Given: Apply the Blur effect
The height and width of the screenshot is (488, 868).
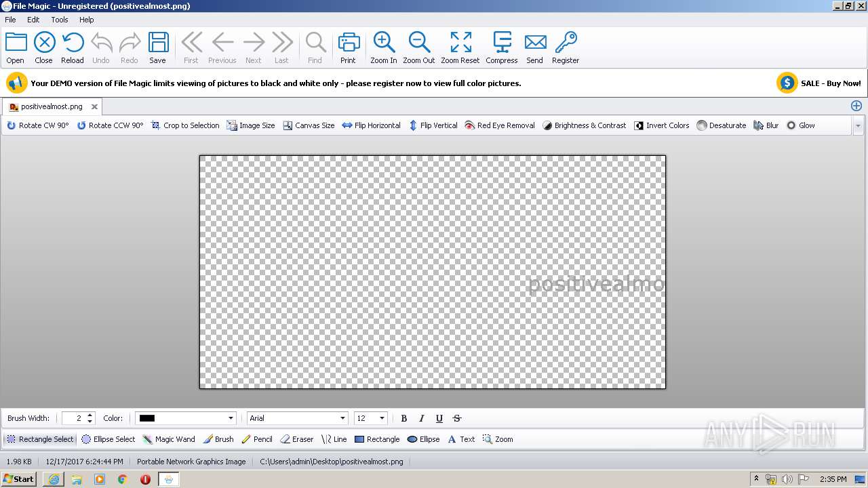Looking at the screenshot, I should click(766, 125).
